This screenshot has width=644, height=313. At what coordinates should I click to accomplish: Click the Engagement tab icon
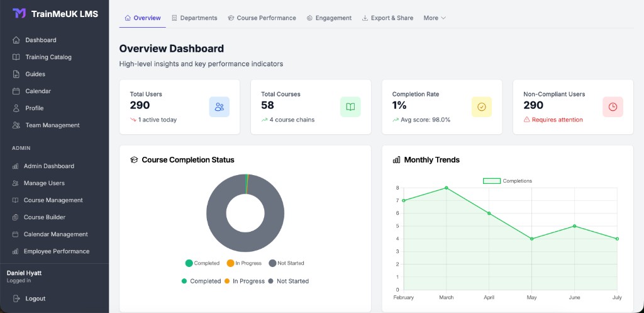click(309, 18)
